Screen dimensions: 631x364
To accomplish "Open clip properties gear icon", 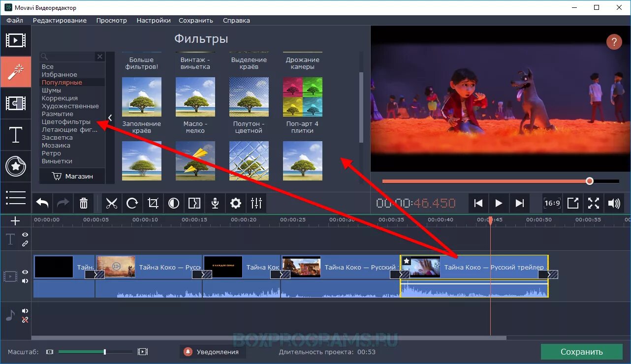I will (236, 203).
